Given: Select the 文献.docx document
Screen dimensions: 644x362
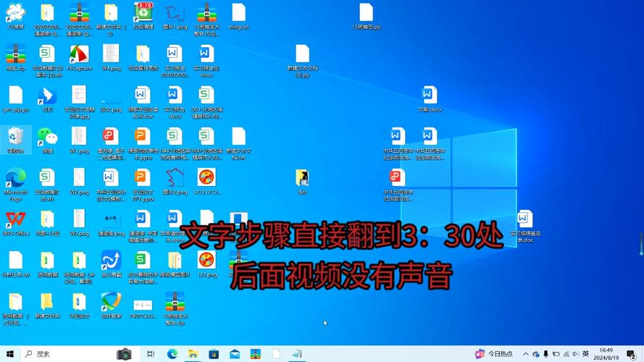Looking at the screenshot, I should 430,99.
